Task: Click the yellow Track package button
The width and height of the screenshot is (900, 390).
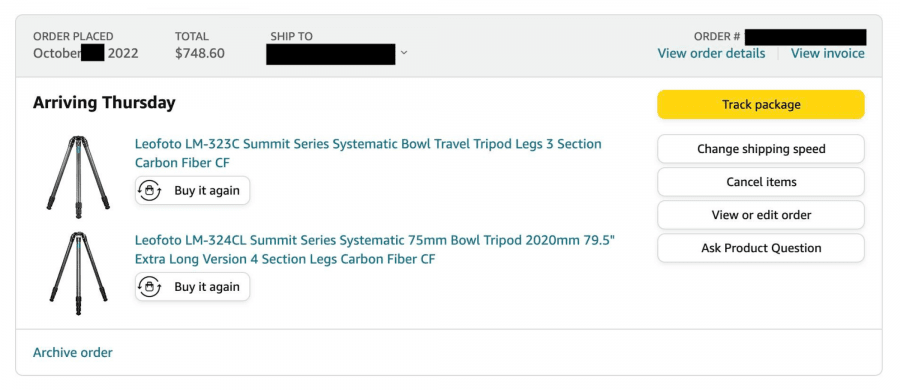Action: point(761,105)
